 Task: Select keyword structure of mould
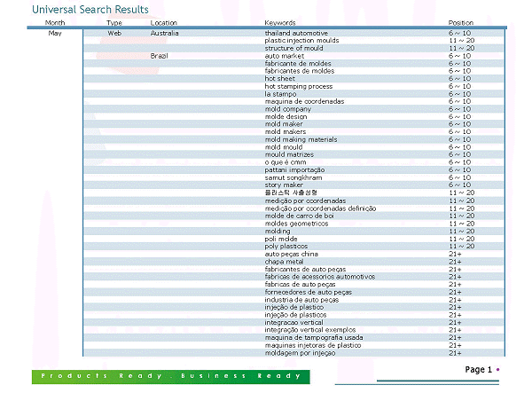pos(293,48)
